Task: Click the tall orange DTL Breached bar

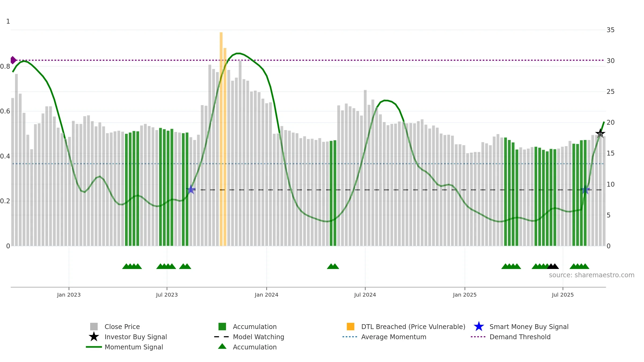Action: (x=221, y=139)
